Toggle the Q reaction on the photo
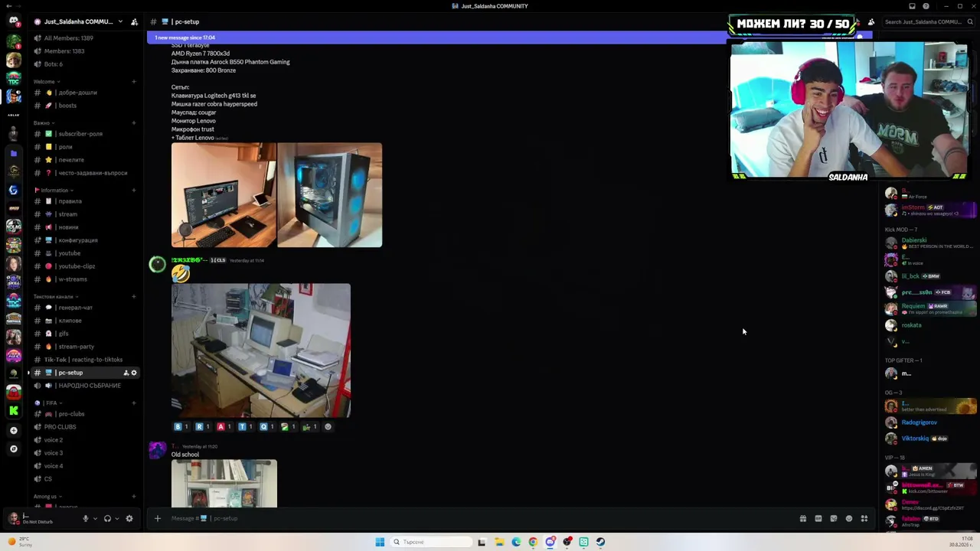Screen dimensions: 980x551 tap(267, 427)
